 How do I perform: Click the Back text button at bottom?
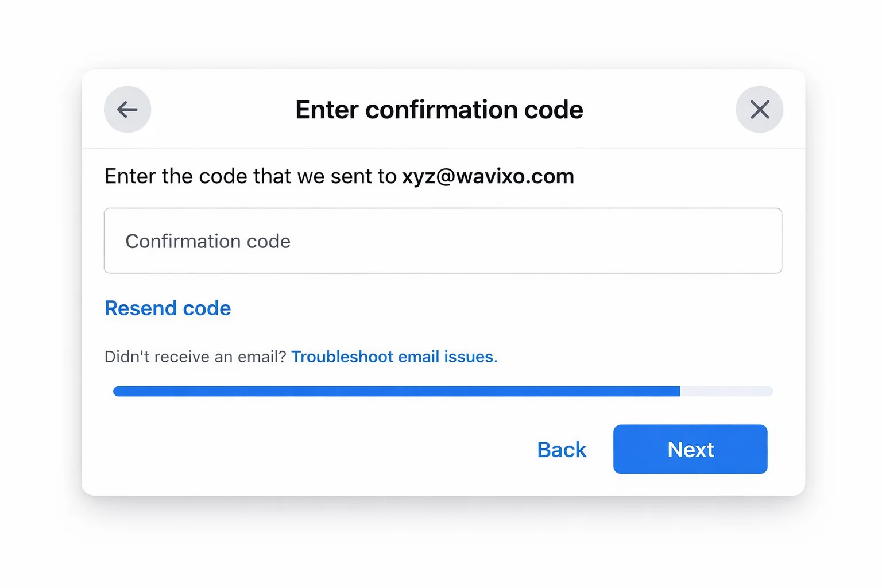[x=562, y=450]
